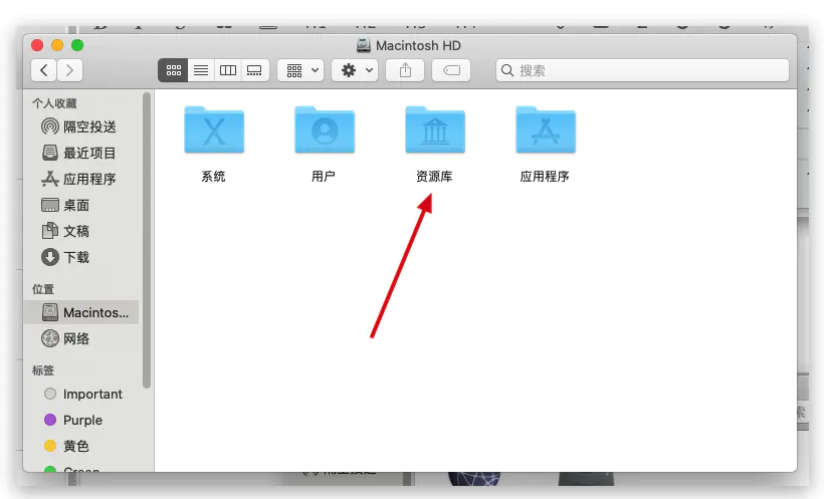Click the 用户 folder name label
Viewport: 824px width, 499px height.
click(x=323, y=176)
